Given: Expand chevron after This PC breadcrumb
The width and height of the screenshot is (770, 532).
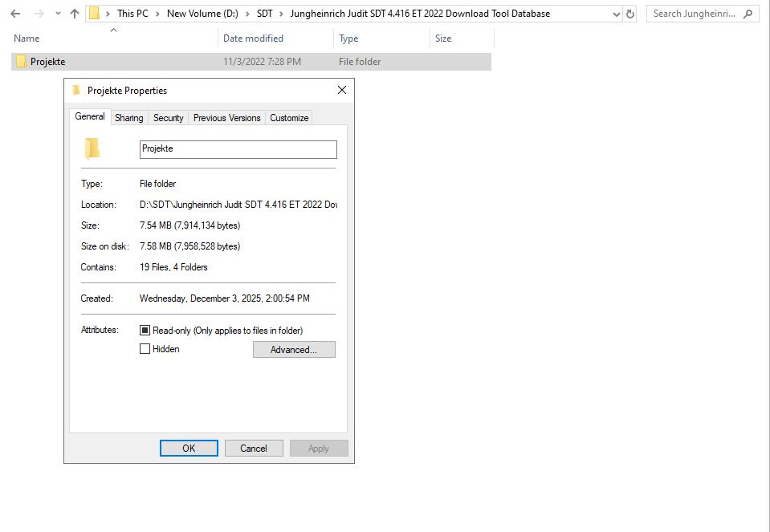Looking at the screenshot, I should (157, 14).
